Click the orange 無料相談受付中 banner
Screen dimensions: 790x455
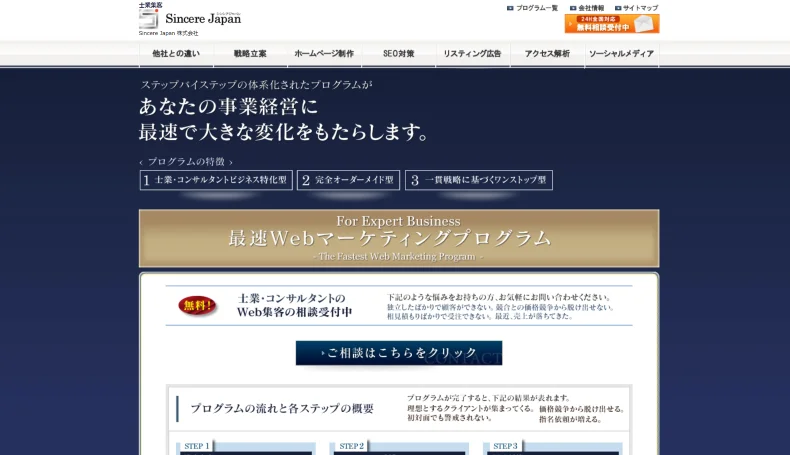pyautogui.click(x=612, y=24)
